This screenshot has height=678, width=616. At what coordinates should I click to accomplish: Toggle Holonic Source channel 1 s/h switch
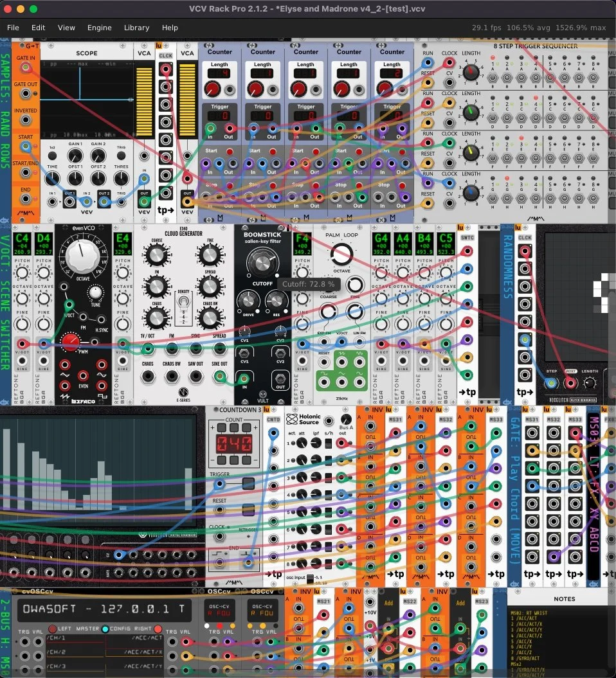[x=329, y=443]
